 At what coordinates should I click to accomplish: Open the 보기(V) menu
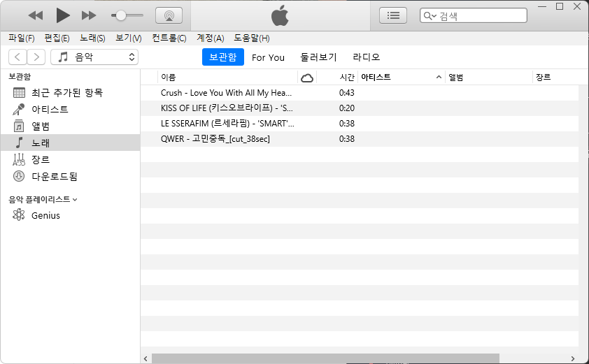(129, 38)
